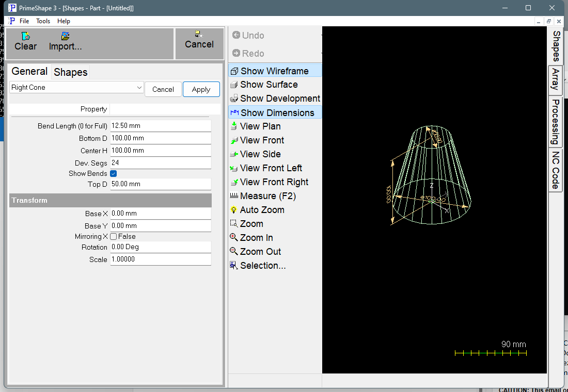Click the Redo arrow icon
The image size is (568, 392).
point(236,53)
